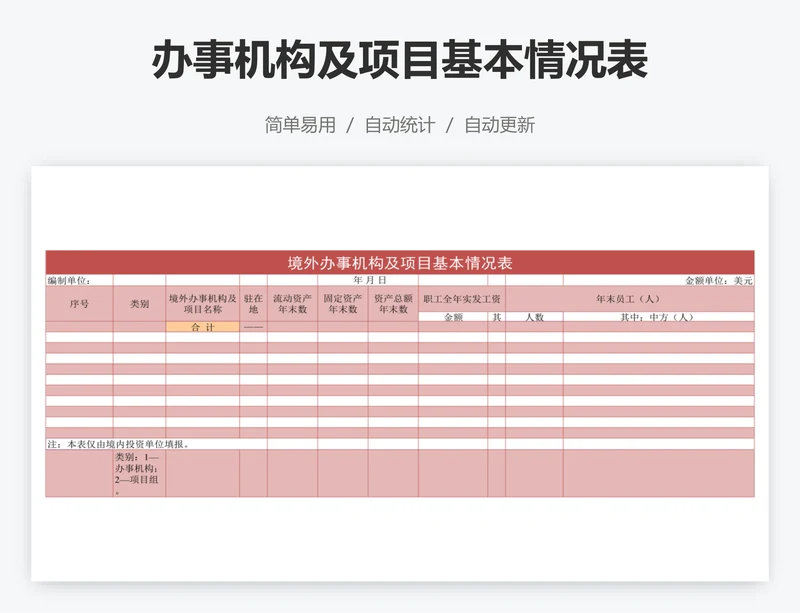The height and width of the screenshot is (613, 800).
Task: Select header 境外办事机构及项目名称
Action: (203, 304)
